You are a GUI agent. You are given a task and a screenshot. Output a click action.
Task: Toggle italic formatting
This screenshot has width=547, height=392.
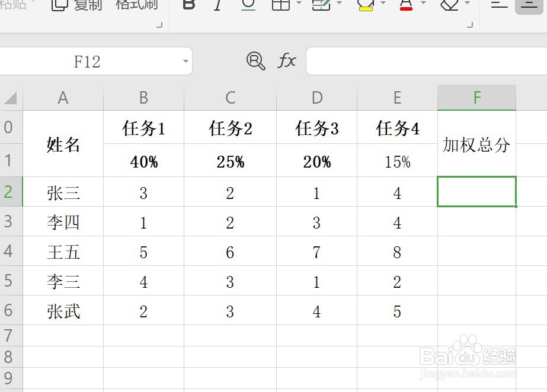click(216, 5)
